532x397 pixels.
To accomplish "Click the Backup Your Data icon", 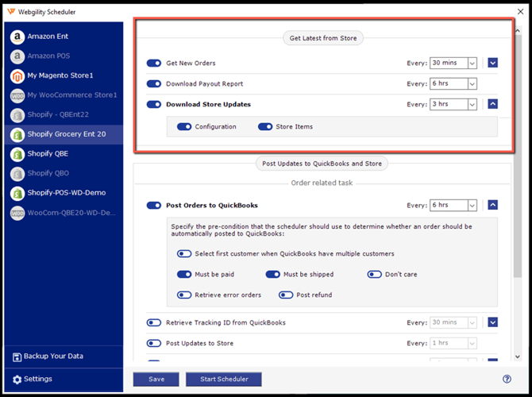I will [17, 356].
